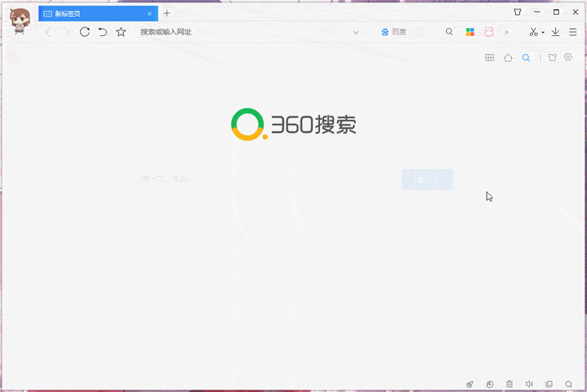Expand address bar history dropdown chevron

(x=356, y=32)
